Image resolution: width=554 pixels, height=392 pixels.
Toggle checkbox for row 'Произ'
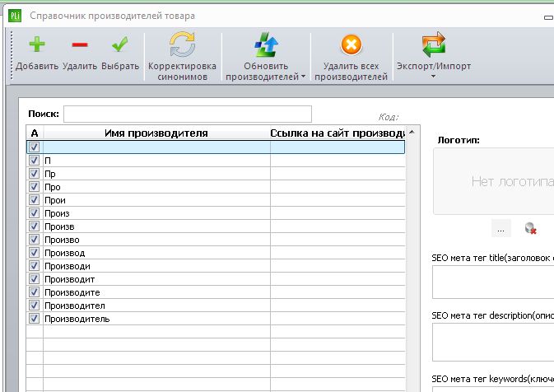pos(34,212)
